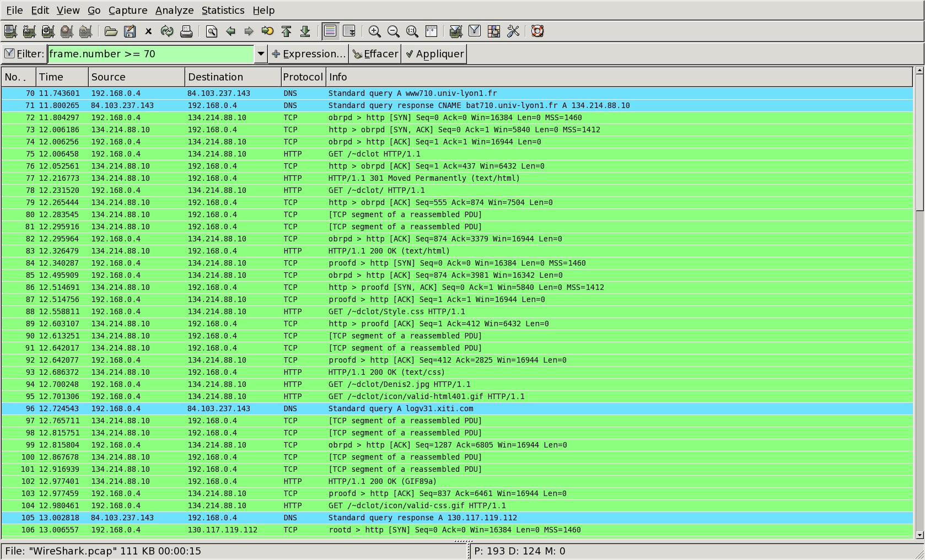
Task: Select packet 88 GET /~dclot/Style.css
Action: click(457, 311)
